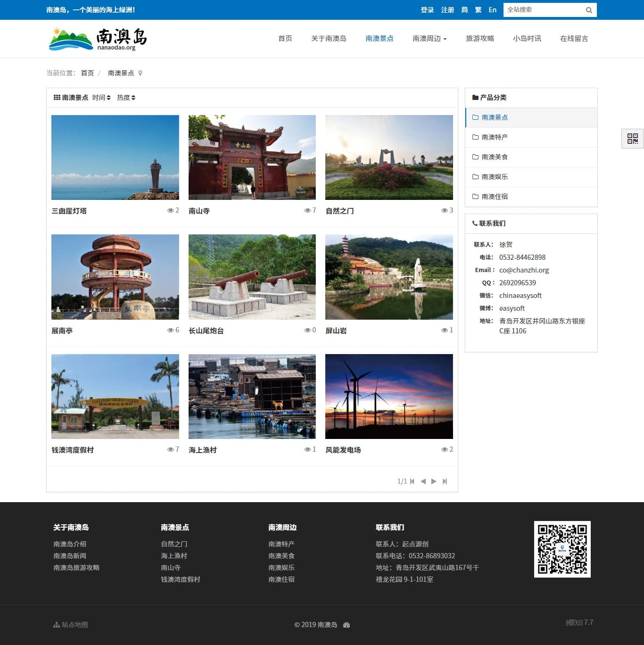Open the 钱澳湾度假村 photo
This screenshot has width=644, height=645.
(115, 397)
